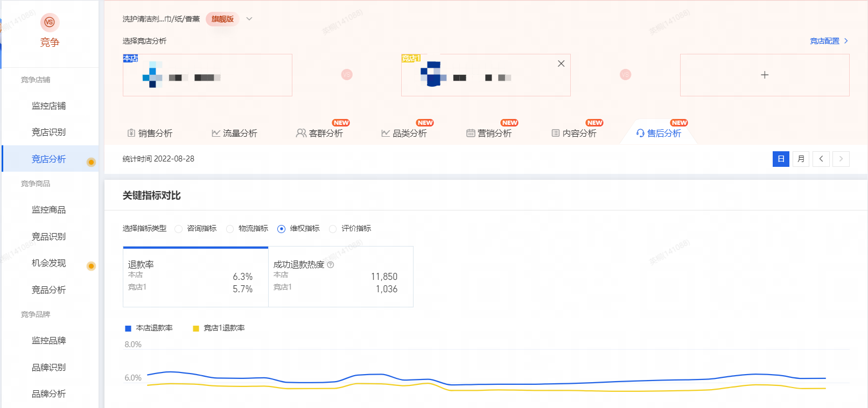Click the orange dot beside 竞店分析

(x=91, y=162)
